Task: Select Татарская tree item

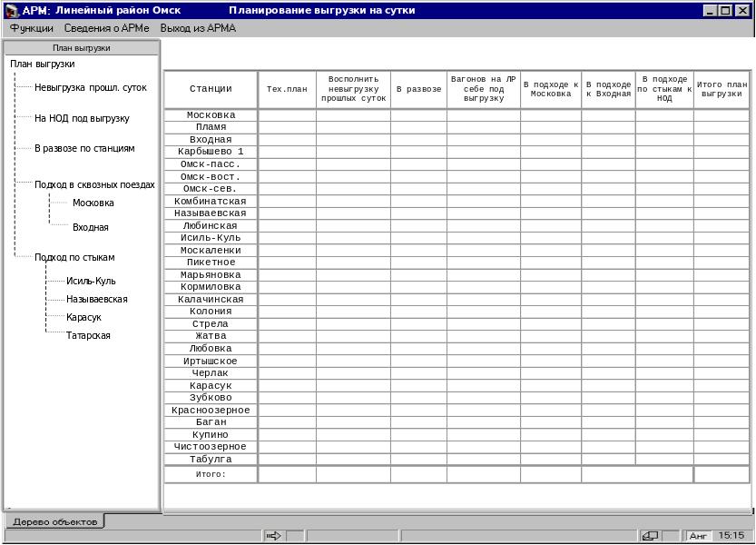Action: pos(88,335)
